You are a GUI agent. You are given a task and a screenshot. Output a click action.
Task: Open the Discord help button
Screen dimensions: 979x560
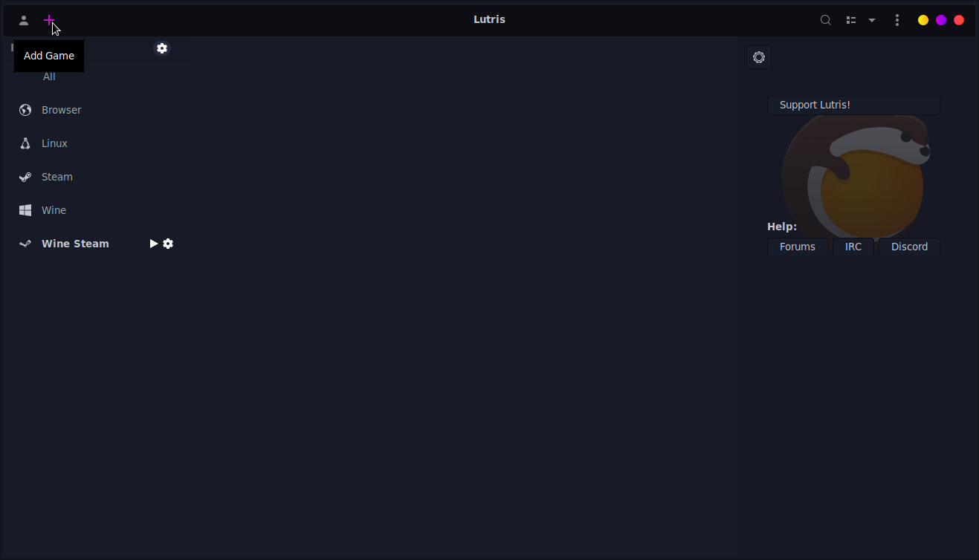pyautogui.click(x=910, y=247)
